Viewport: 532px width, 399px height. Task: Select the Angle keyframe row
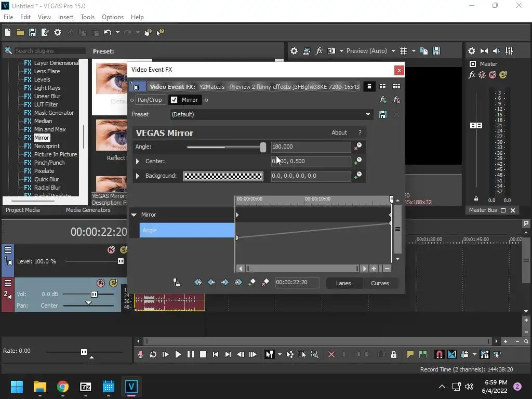[x=187, y=230]
